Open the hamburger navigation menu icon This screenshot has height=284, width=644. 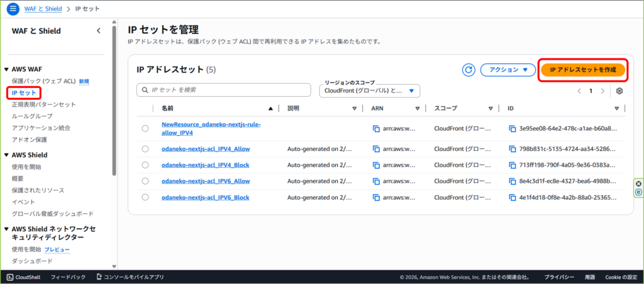(13, 8)
